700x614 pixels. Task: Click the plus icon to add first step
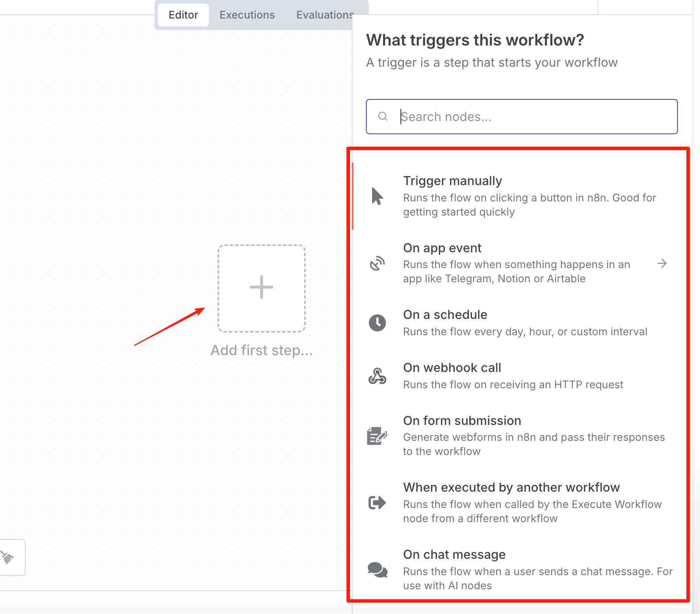262,288
